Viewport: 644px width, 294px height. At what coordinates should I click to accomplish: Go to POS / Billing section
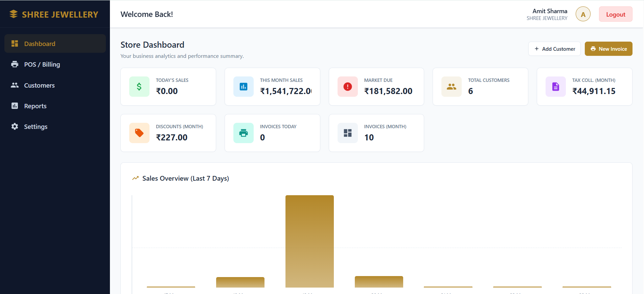(x=55, y=64)
